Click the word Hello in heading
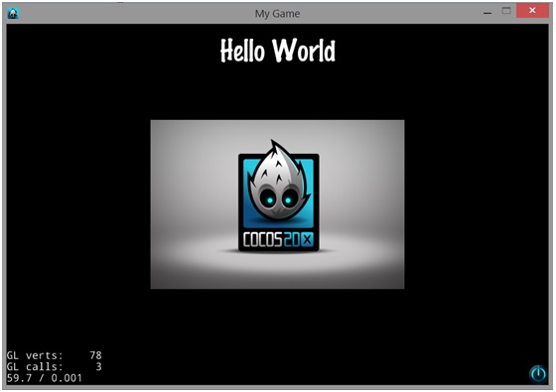 (x=242, y=51)
